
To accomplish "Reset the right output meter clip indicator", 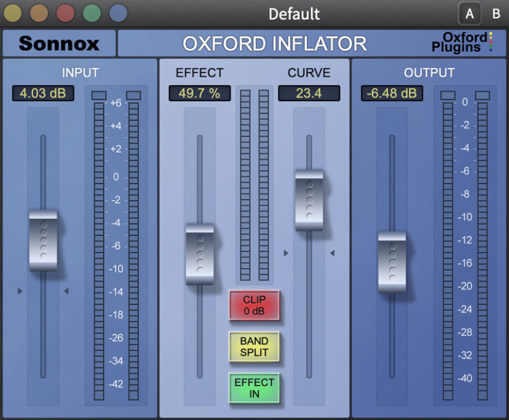I will 483,95.
